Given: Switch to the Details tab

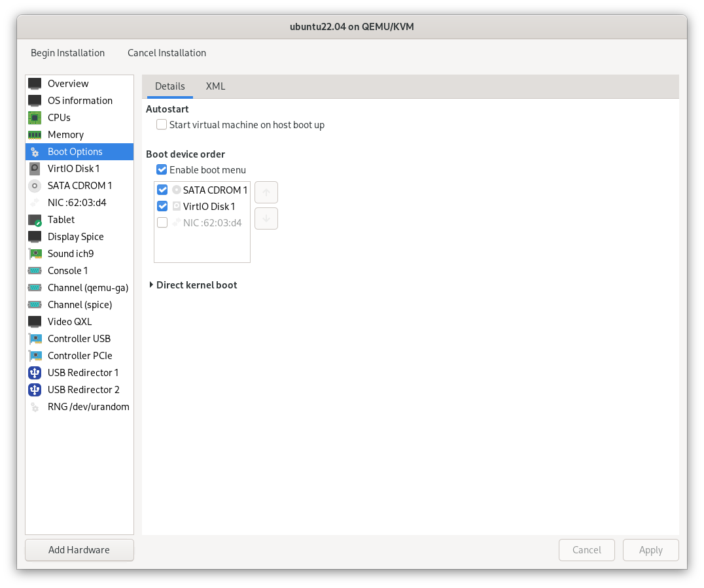Looking at the screenshot, I should coord(169,86).
